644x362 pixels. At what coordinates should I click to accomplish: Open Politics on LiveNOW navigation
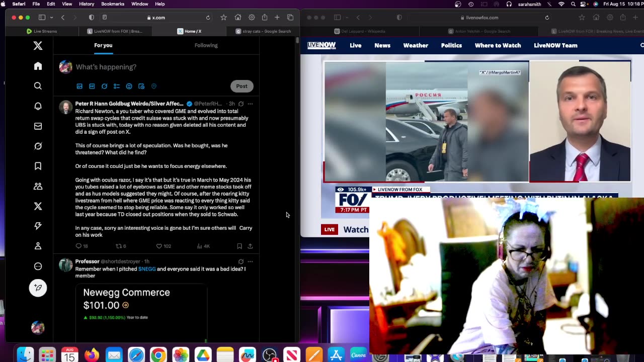pos(451,45)
